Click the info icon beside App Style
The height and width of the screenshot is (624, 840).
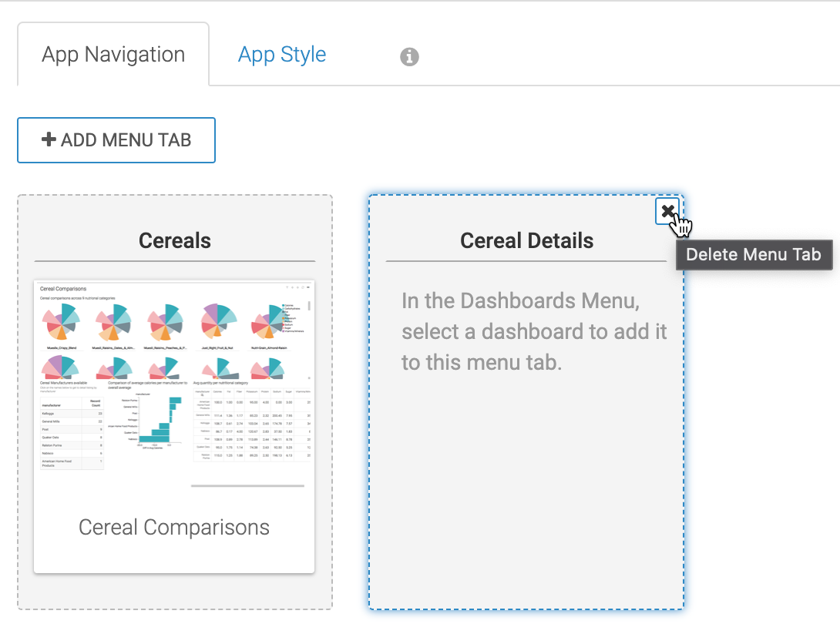[410, 56]
